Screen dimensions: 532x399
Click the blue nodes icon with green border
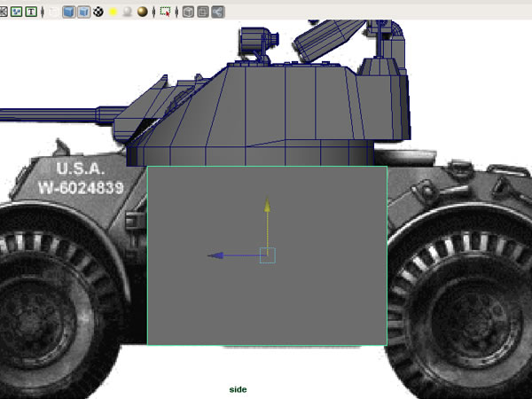[x=16, y=12]
